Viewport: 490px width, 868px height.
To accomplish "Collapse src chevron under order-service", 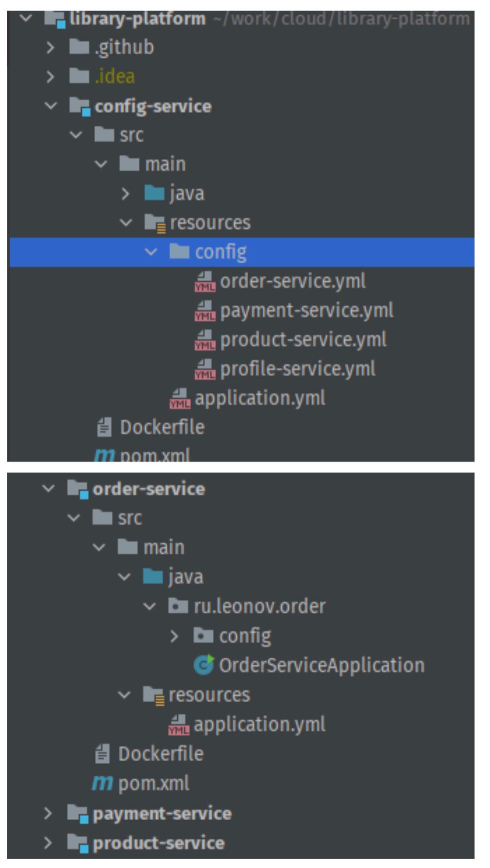I will click(x=74, y=518).
